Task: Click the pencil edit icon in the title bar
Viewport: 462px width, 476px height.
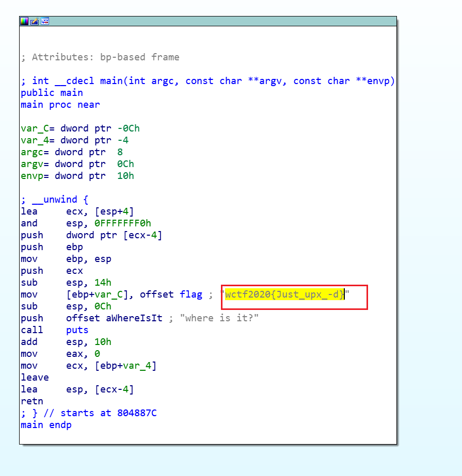Action: (34, 21)
